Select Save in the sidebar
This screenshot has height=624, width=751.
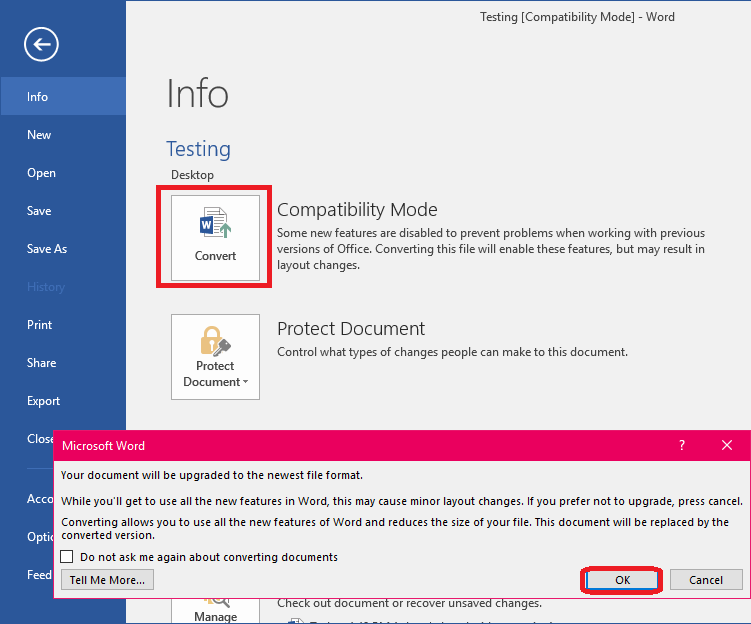(x=63, y=211)
